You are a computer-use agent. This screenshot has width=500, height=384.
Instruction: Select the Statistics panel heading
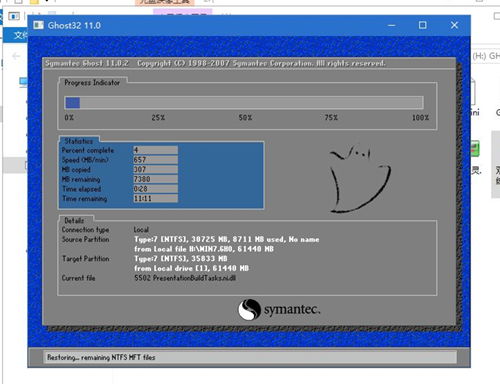pos(79,141)
